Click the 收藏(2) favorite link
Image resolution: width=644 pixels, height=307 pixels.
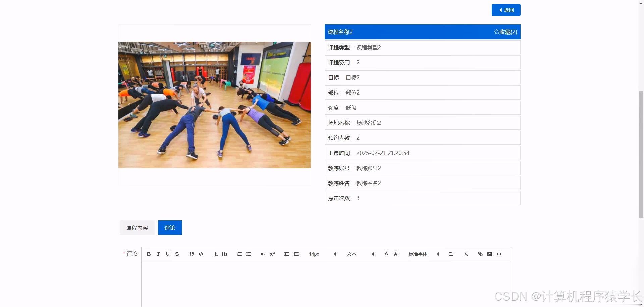(x=505, y=32)
